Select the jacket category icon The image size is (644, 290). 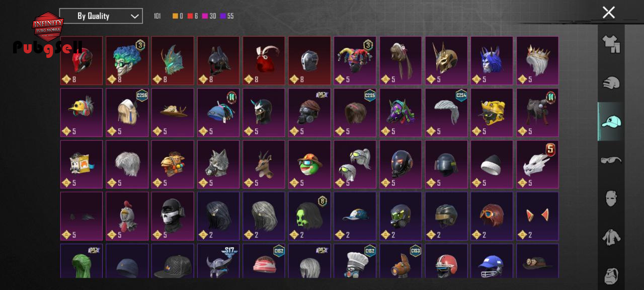[611, 237]
